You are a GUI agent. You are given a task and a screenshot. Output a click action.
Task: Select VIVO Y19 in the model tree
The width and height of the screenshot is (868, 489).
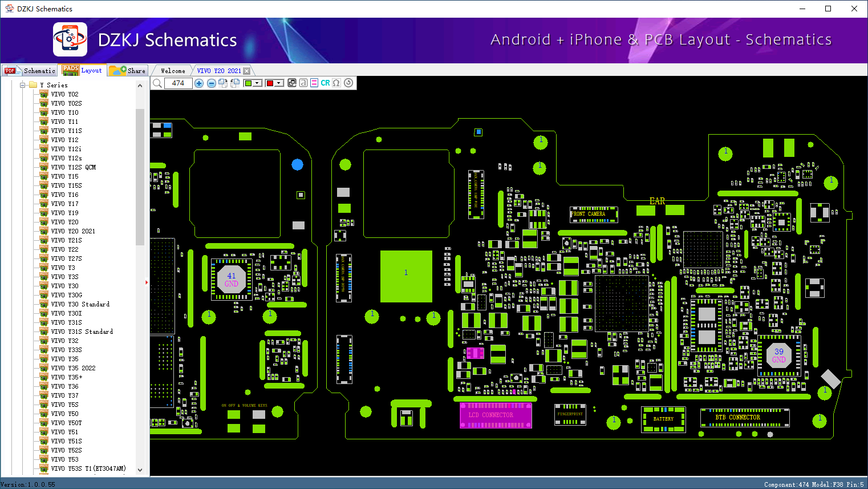(x=64, y=213)
